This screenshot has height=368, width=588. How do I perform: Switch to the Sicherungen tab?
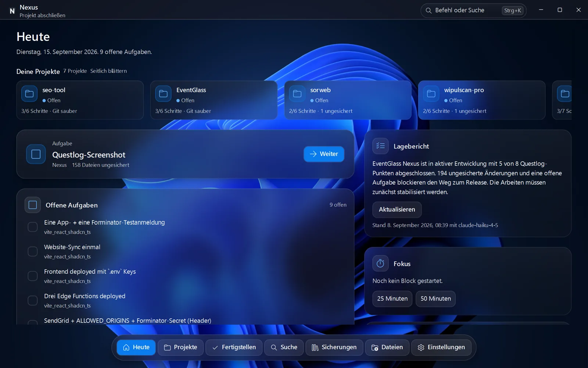click(x=334, y=347)
